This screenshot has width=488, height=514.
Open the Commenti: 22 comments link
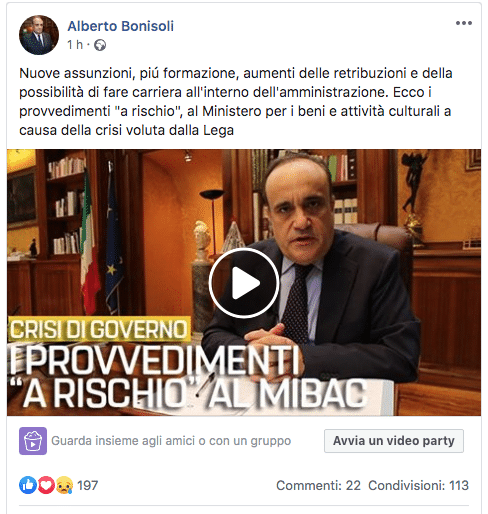tap(318, 485)
